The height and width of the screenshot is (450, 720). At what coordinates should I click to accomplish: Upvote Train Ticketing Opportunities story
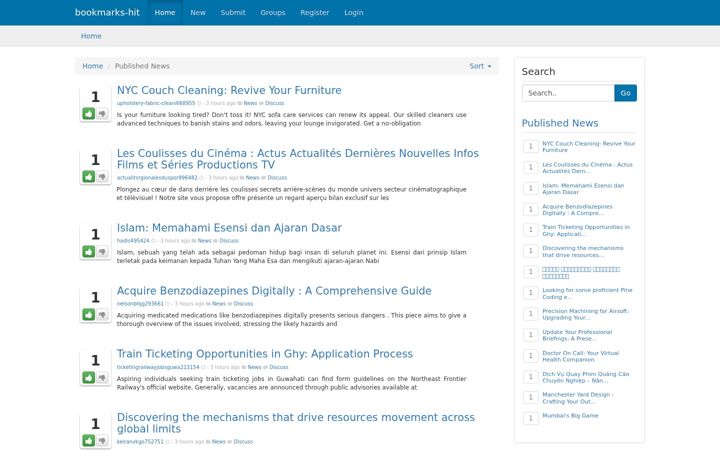pyautogui.click(x=89, y=377)
